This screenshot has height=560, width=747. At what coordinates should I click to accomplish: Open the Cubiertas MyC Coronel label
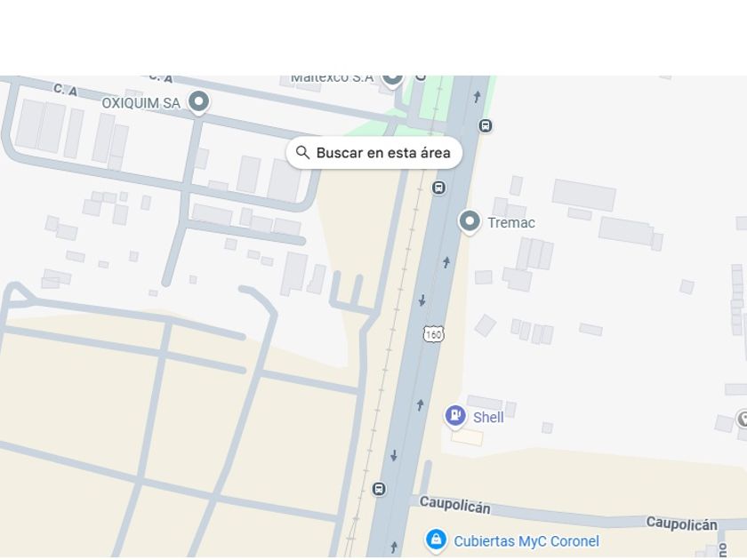[526, 541]
